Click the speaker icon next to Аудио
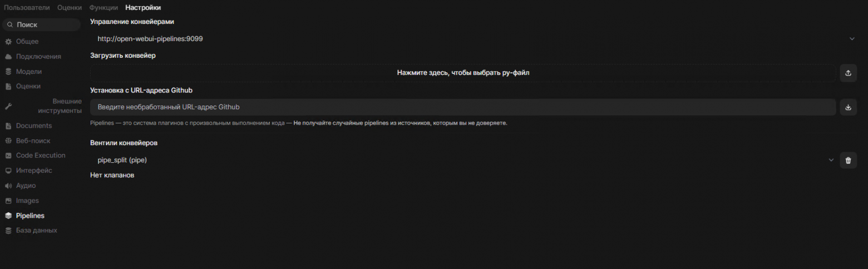 (x=8, y=186)
